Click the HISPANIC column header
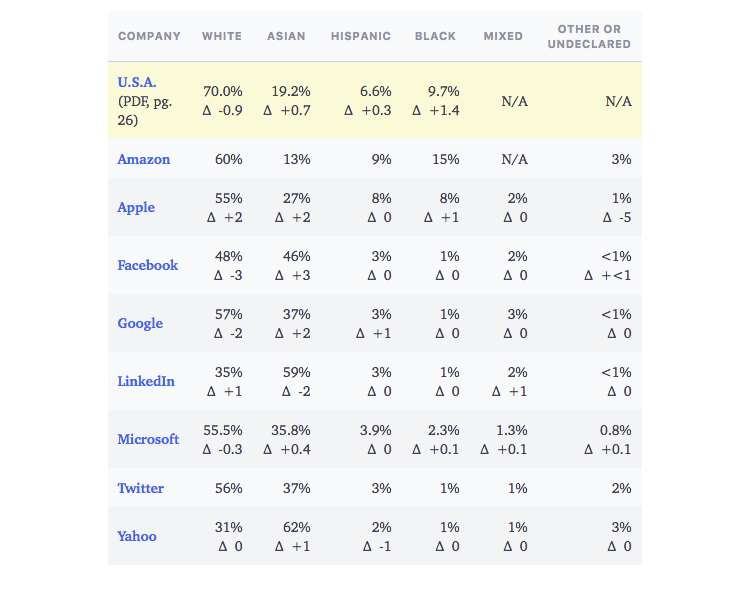 point(361,36)
